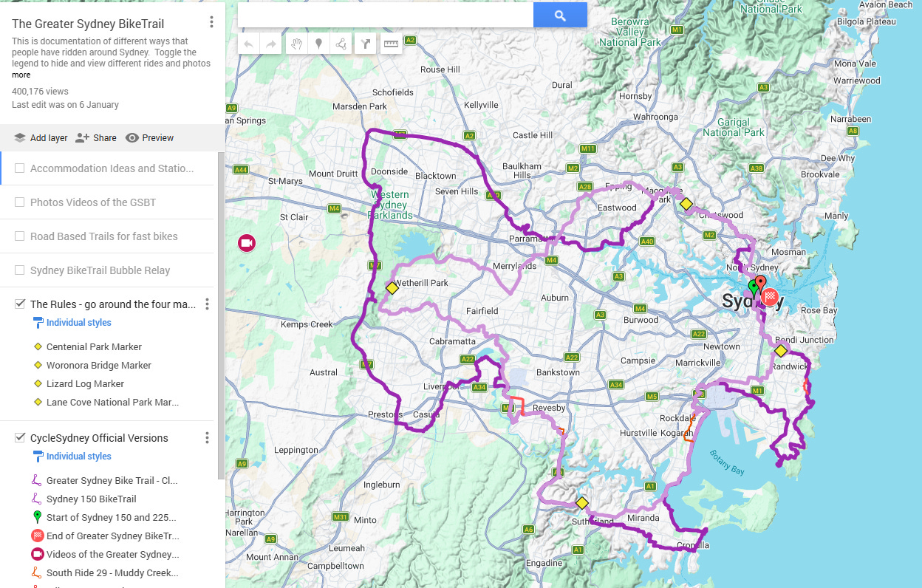Click the paint roller icon under CycleSydney Official Versions
Screen dimensions: 922x588
38,457
